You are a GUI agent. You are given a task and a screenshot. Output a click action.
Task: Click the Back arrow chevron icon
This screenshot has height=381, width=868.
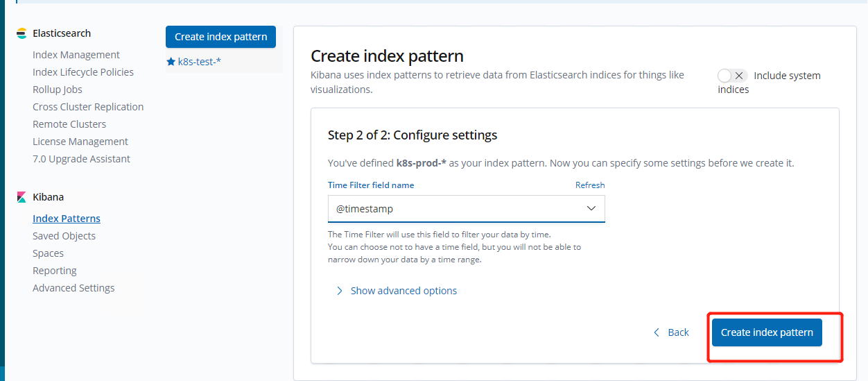[657, 332]
